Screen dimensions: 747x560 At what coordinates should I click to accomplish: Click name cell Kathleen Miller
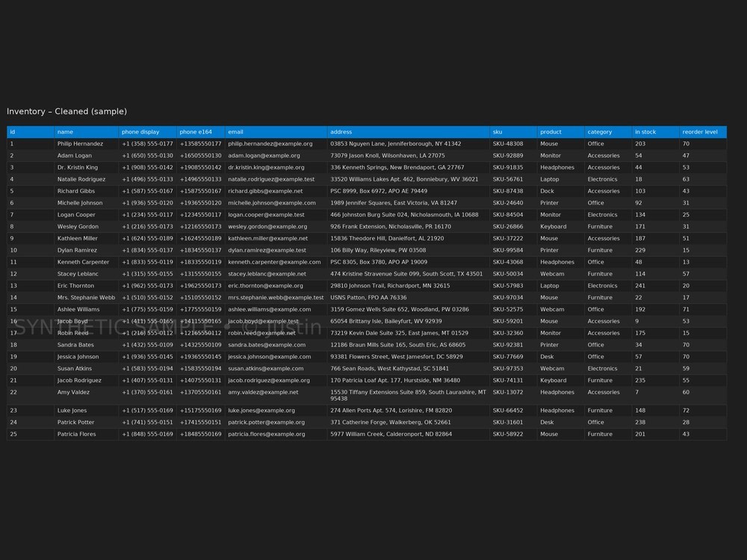[86, 239]
